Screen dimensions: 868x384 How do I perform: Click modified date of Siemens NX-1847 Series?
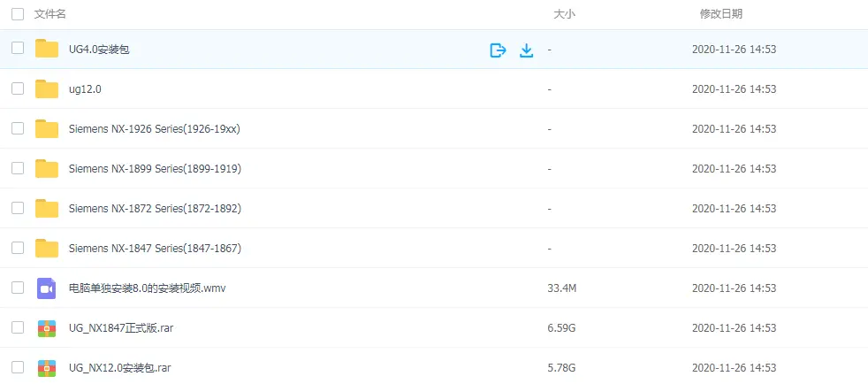point(734,249)
